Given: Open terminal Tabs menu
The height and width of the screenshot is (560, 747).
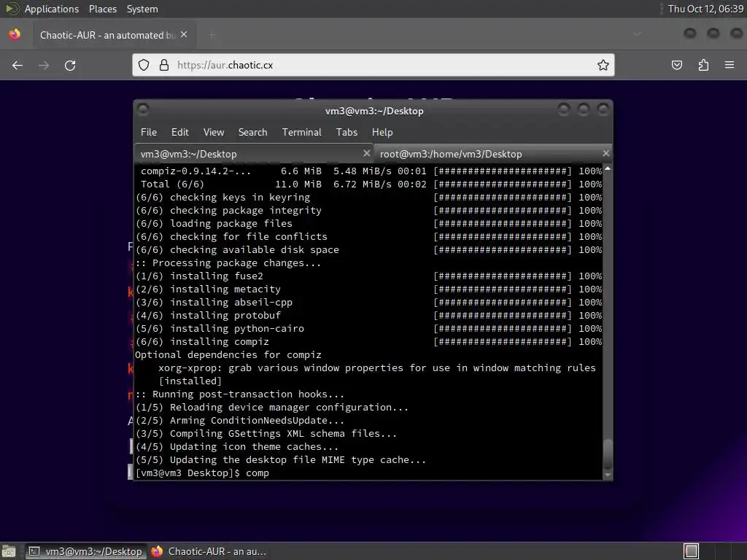Looking at the screenshot, I should tap(347, 133).
